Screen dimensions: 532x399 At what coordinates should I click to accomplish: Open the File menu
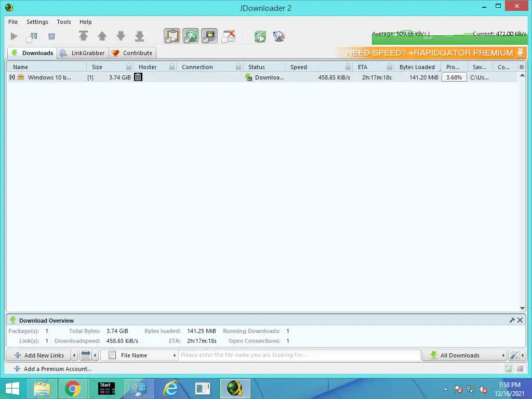point(13,22)
